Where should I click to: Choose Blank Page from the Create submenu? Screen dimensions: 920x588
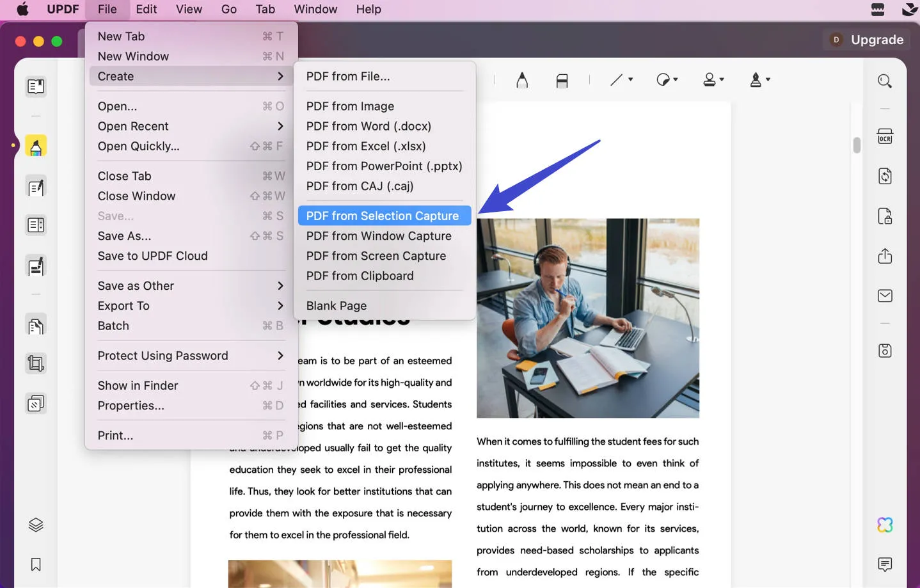click(x=337, y=305)
